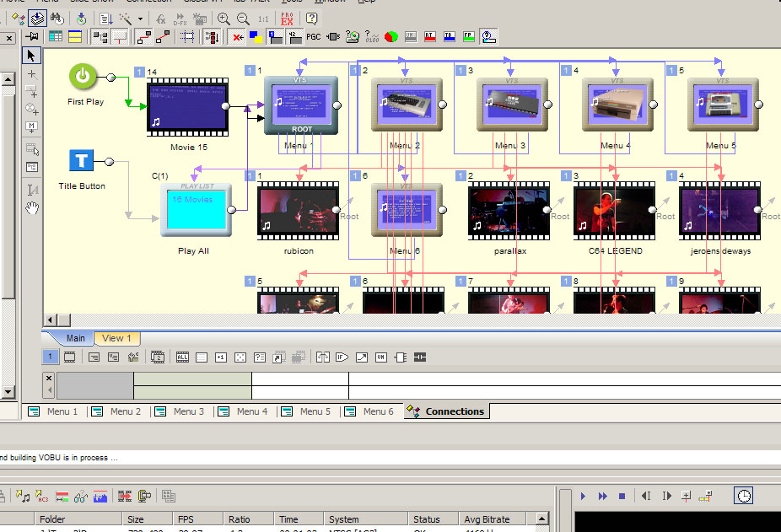781x532 pixels.
Task: Click the First Play power icon
Action: click(x=83, y=77)
